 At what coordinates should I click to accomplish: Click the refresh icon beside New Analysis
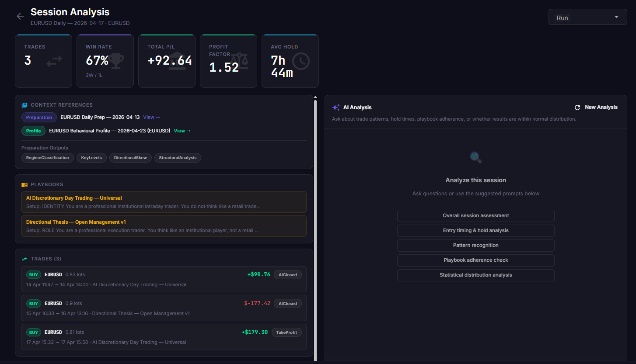577,107
